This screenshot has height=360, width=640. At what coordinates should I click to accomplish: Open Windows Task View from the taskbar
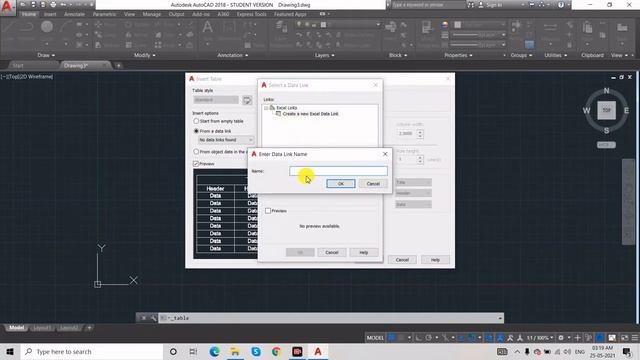[x=193, y=351]
